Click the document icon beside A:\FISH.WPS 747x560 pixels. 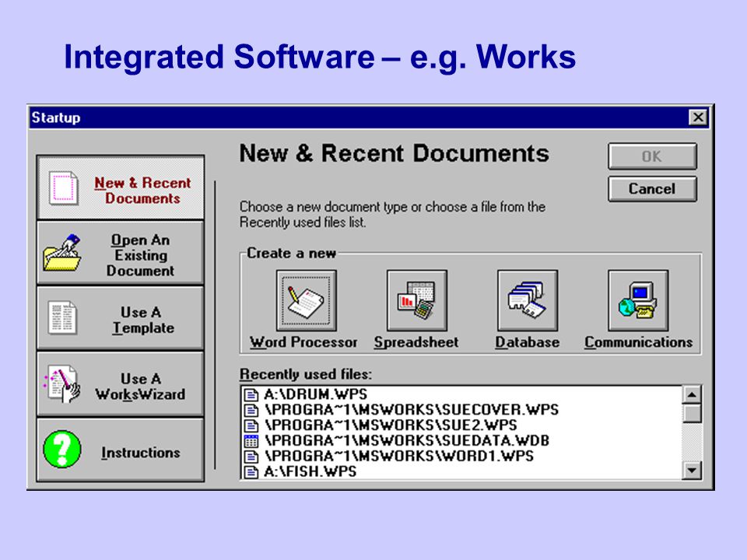[251, 472]
